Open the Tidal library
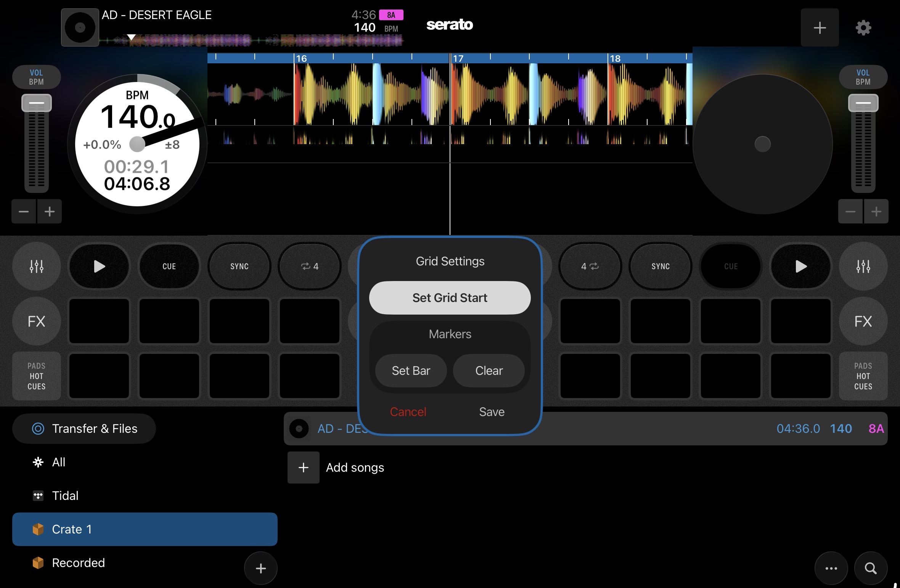Viewport: 900px width, 588px height. [145, 496]
